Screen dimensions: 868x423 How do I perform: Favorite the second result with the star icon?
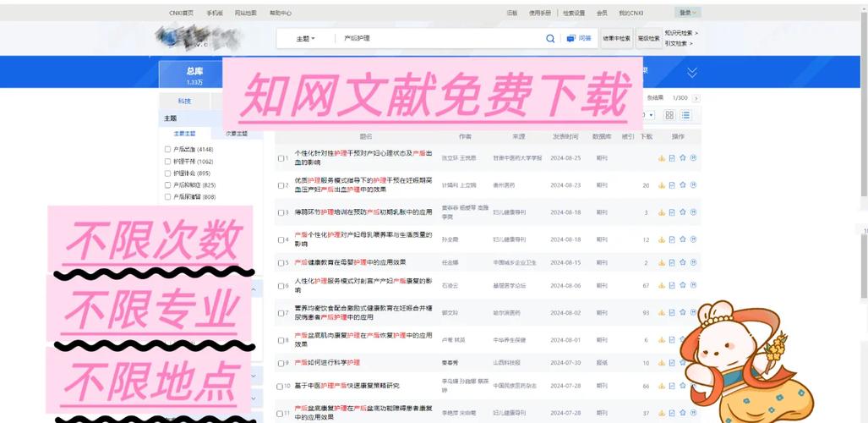(683, 185)
